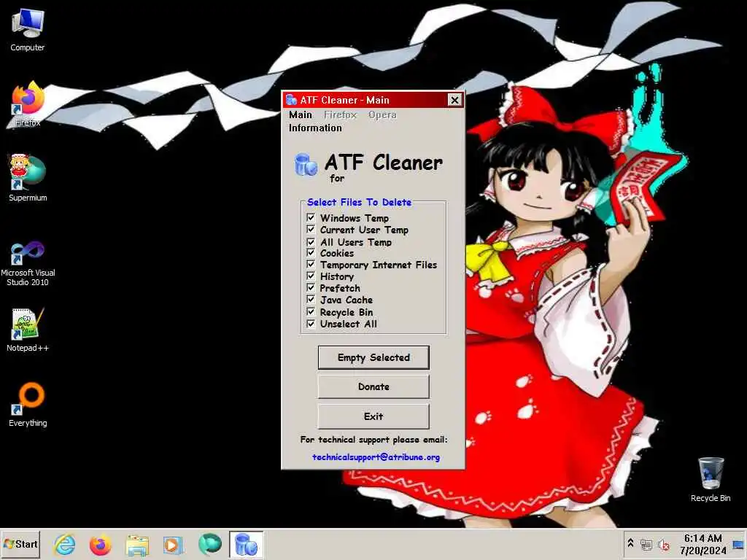Uncheck the History checkbox

[311, 276]
